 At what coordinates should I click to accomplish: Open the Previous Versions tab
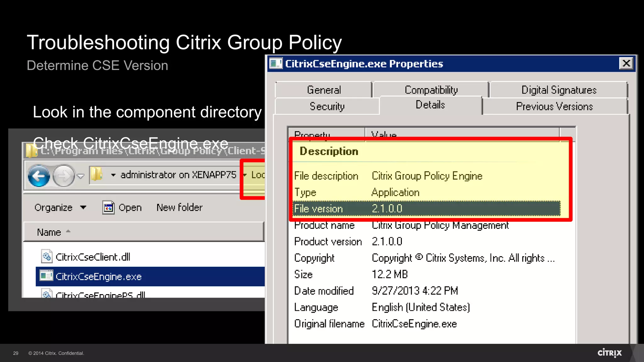[555, 107]
